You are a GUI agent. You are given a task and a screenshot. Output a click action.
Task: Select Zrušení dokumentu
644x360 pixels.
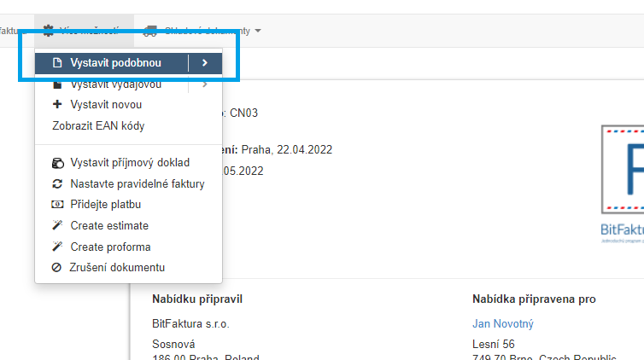117,268
